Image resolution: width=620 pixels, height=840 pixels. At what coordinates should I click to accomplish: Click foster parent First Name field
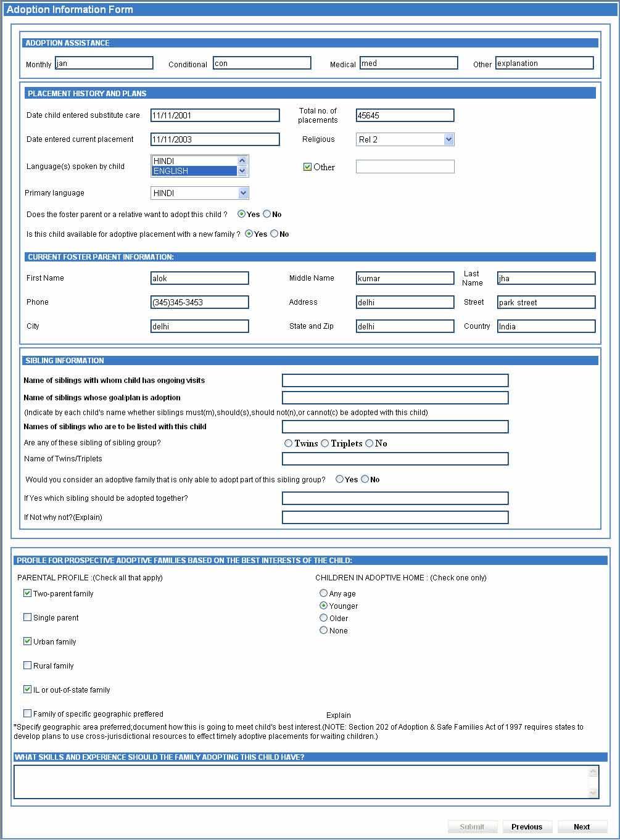199,278
